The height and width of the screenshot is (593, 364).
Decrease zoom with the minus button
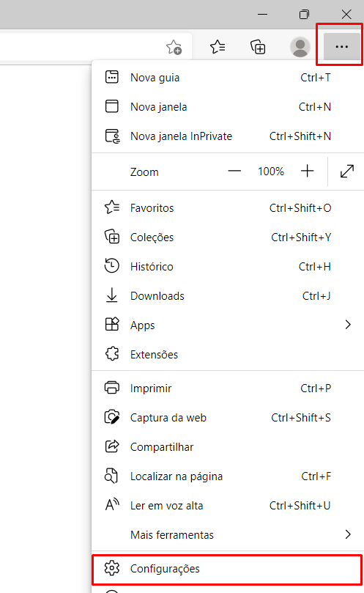234,171
